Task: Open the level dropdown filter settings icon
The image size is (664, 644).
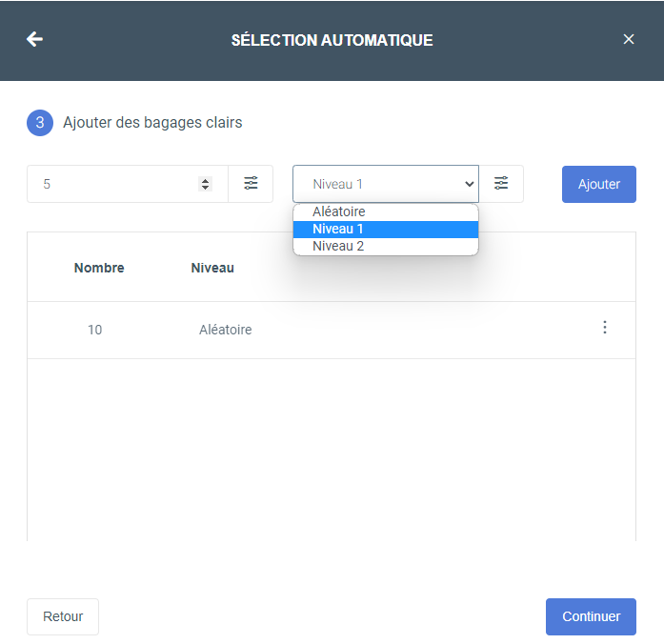Action: 501,184
